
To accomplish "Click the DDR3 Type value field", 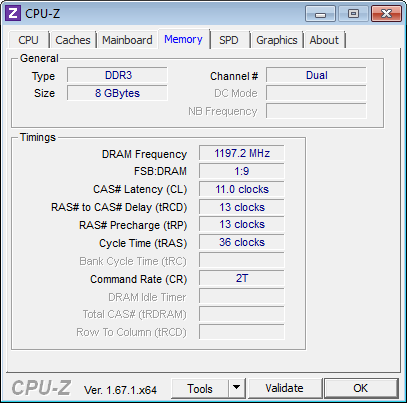I will click(x=117, y=75).
